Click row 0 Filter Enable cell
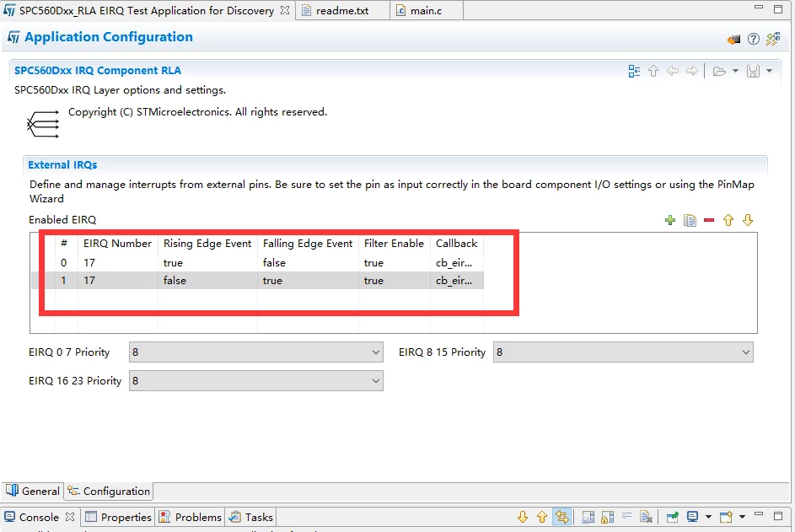795x532 pixels. click(394, 263)
